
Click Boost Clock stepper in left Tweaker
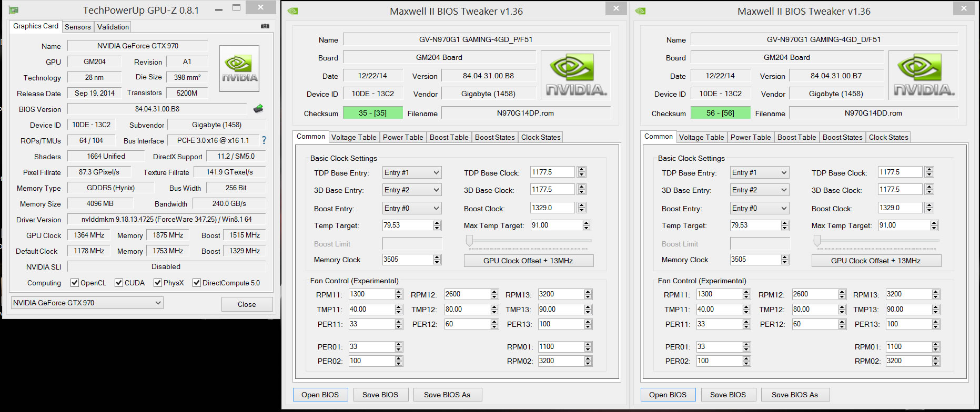[x=581, y=208]
